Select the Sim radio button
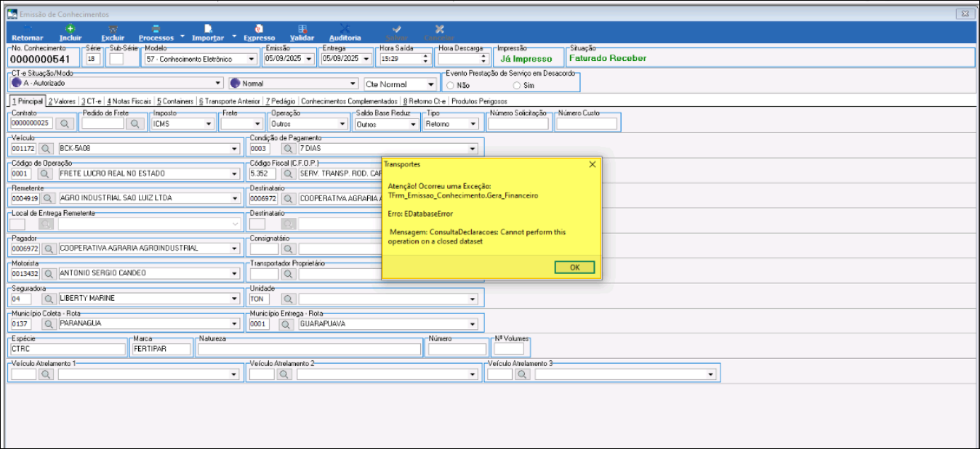The height and width of the screenshot is (449, 980). click(x=517, y=85)
